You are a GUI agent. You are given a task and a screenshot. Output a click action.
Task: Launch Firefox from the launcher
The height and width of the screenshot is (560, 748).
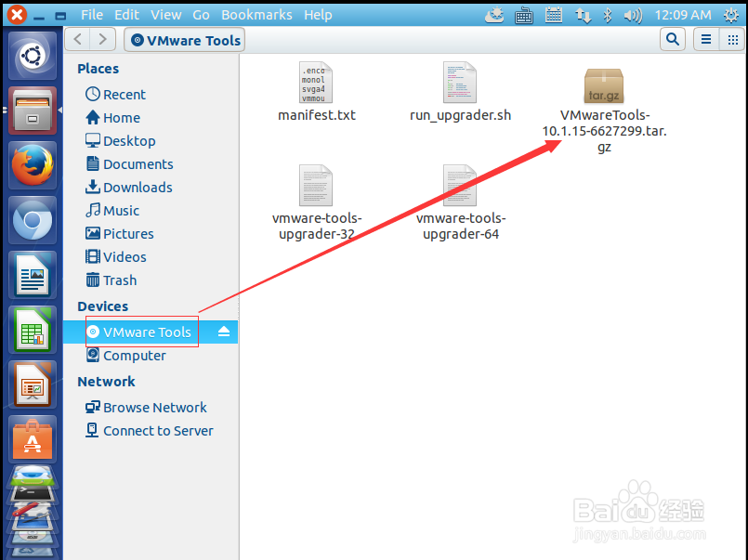[x=33, y=165]
